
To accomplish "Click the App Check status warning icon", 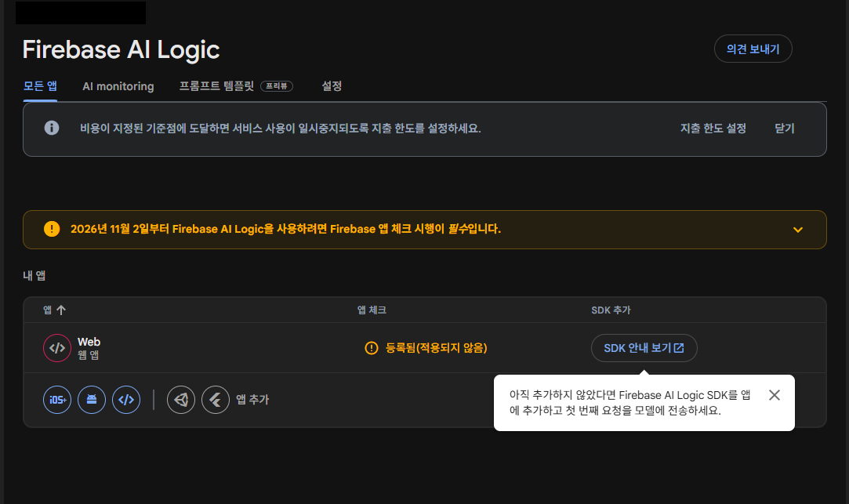I will pos(372,347).
